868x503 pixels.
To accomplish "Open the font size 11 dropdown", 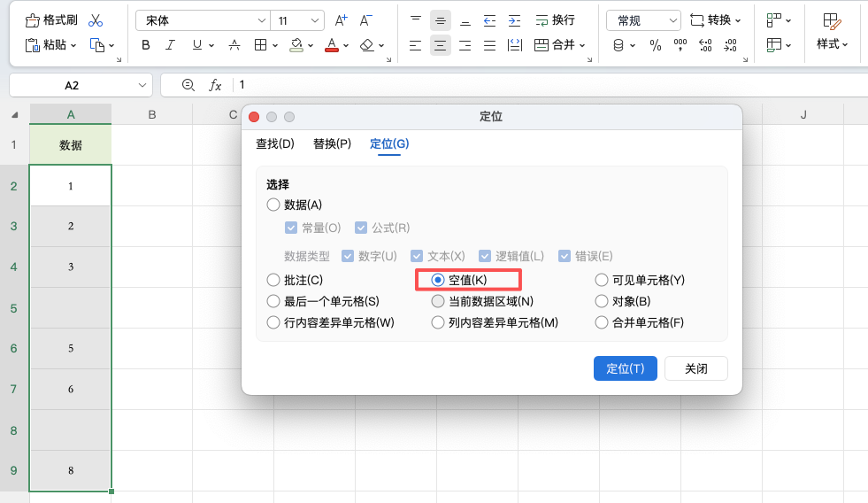I will tap(314, 20).
